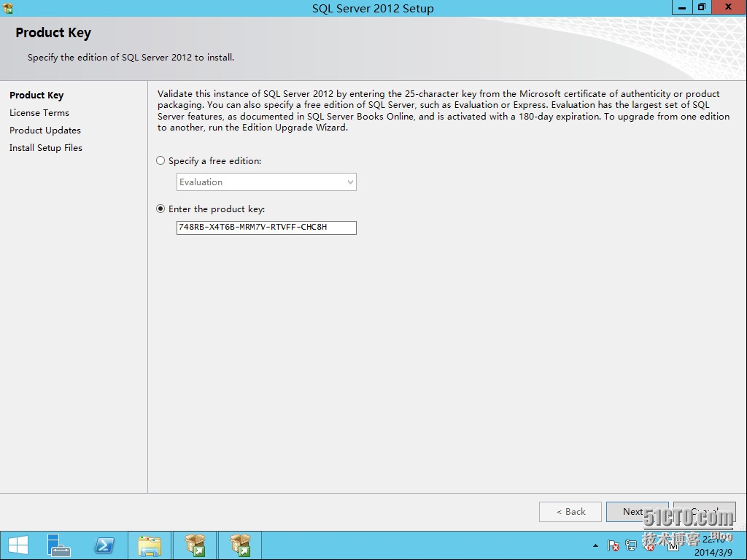The height and width of the screenshot is (560, 747).
Task: Switch to the second SQL Server setup taskbar icon
Action: point(239,545)
